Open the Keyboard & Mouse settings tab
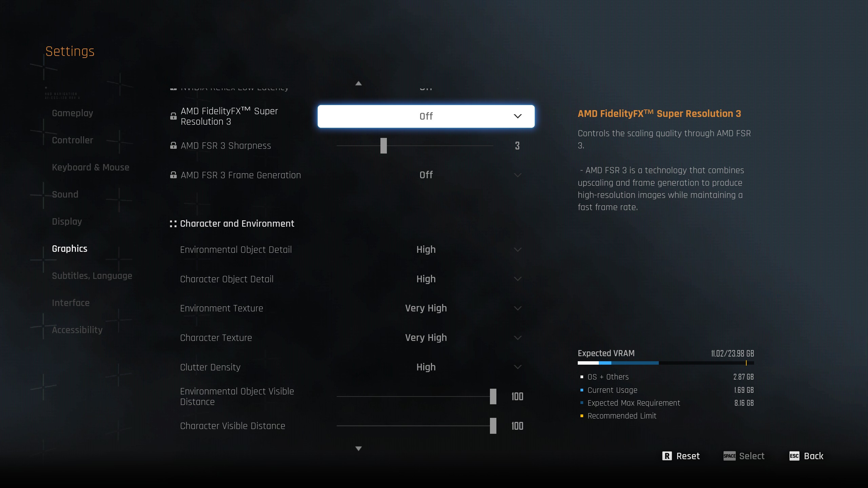This screenshot has width=868, height=488. click(91, 167)
